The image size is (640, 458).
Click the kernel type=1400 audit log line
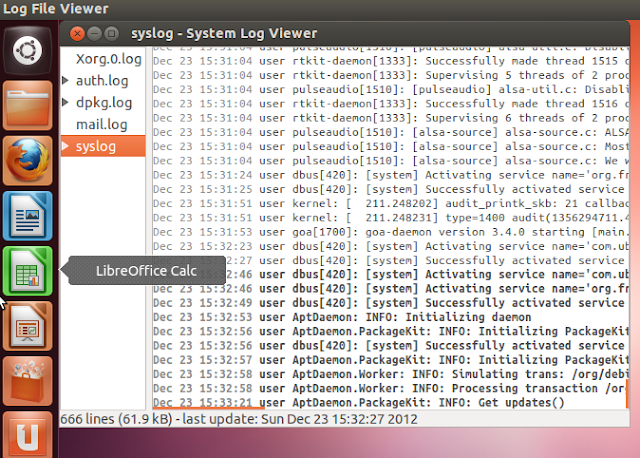coord(390,218)
